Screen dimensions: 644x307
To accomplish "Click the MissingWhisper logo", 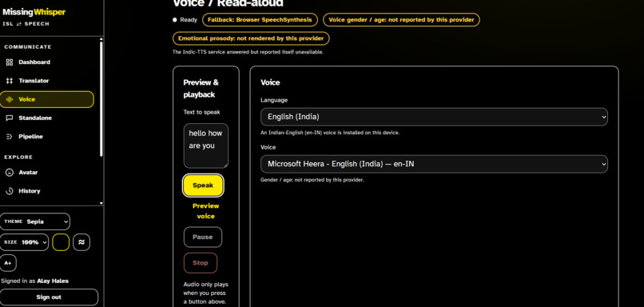I will point(34,12).
